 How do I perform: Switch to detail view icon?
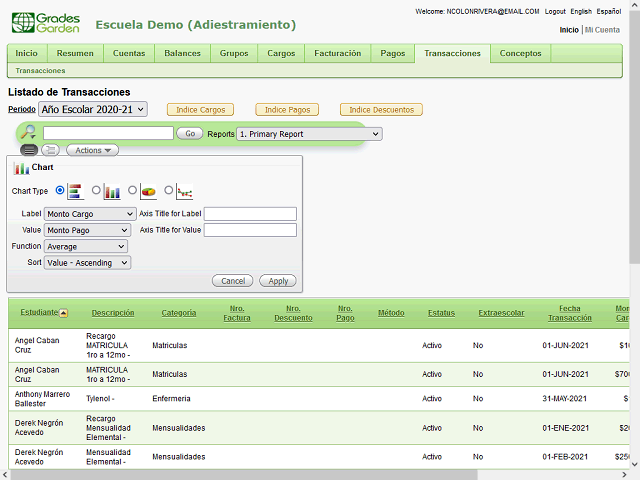click(x=50, y=150)
